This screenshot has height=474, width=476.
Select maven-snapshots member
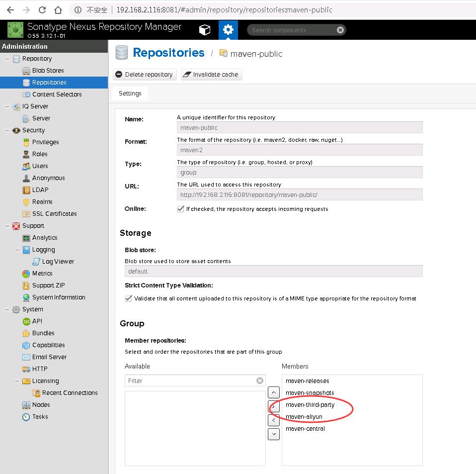352,393
